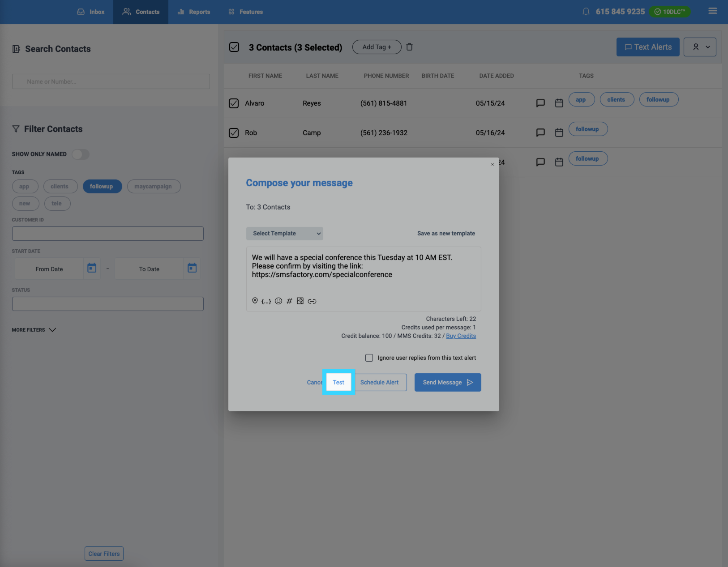Image resolution: width=728 pixels, height=567 pixels.
Task: Toggle Show Only Named switch
Action: coord(81,154)
